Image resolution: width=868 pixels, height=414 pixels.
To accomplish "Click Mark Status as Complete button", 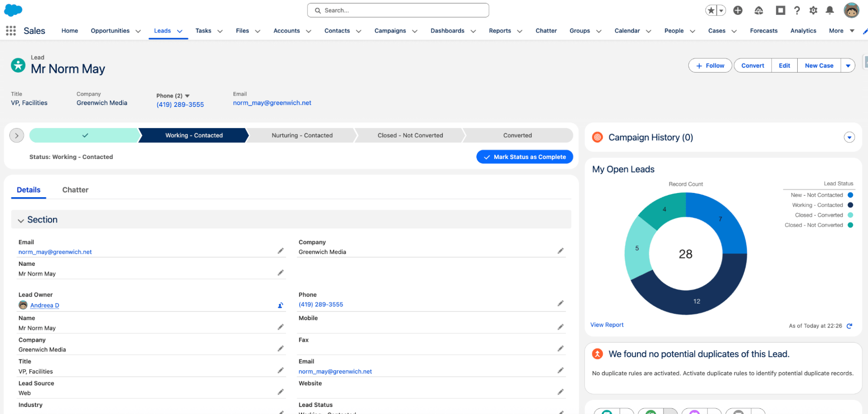I will [x=524, y=157].
